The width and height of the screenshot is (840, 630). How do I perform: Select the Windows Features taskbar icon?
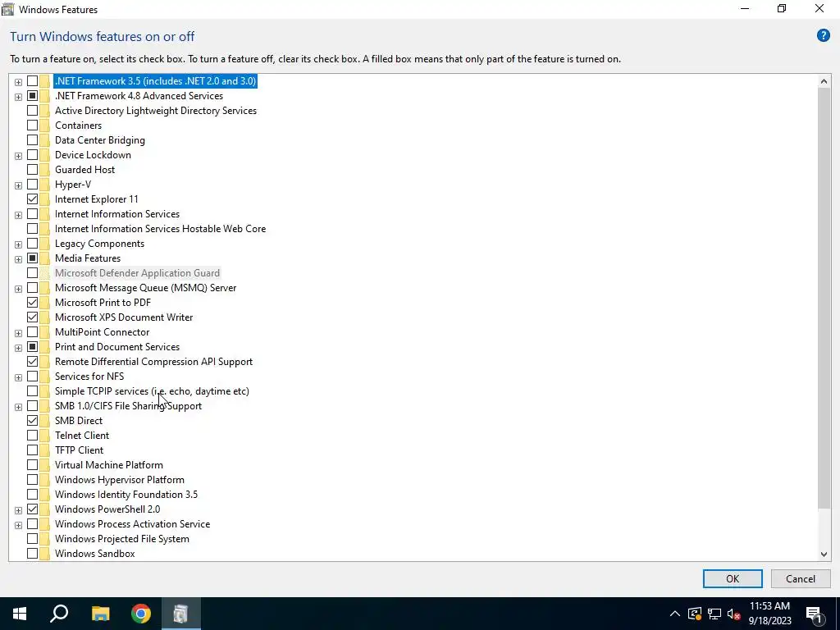click(x=181, y=614)
